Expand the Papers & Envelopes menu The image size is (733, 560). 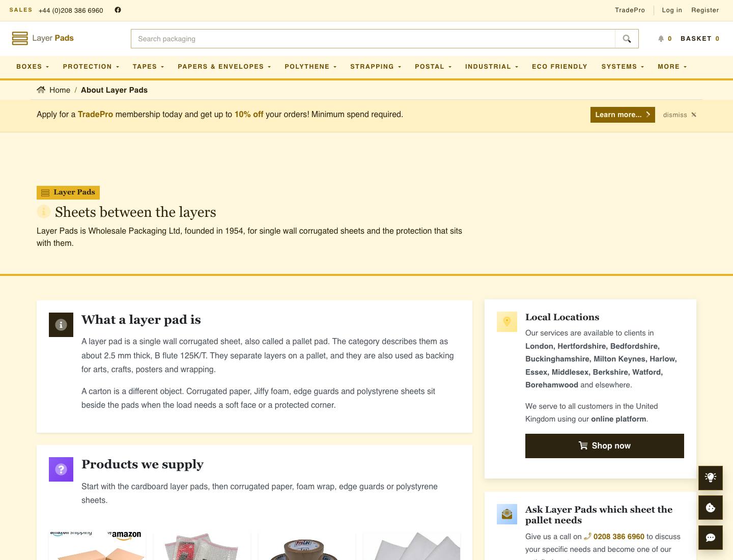click(x=224, y=67)
